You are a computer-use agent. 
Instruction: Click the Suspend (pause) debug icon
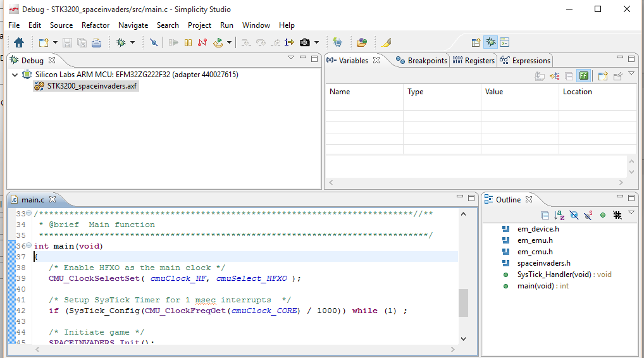coord(188,42)
